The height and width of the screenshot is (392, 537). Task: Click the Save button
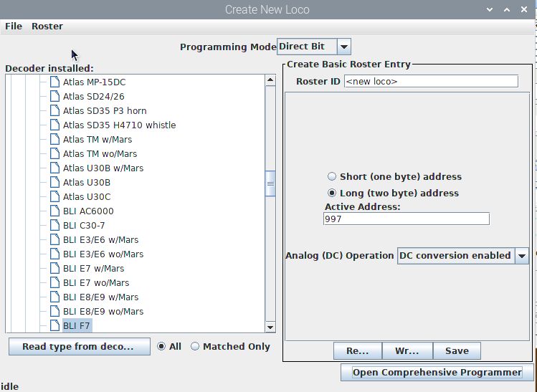pyautogui.click(x=457, y=351)
